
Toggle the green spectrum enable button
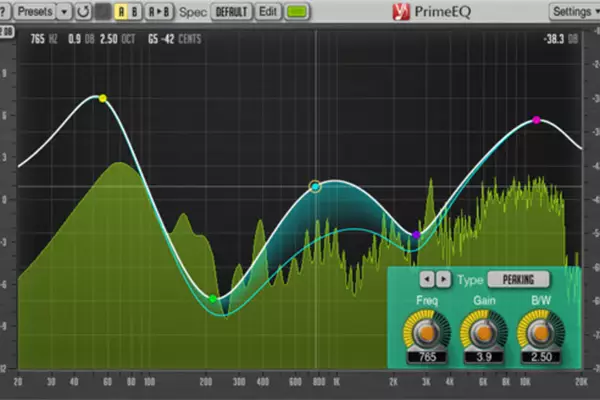tap(297, 12)
